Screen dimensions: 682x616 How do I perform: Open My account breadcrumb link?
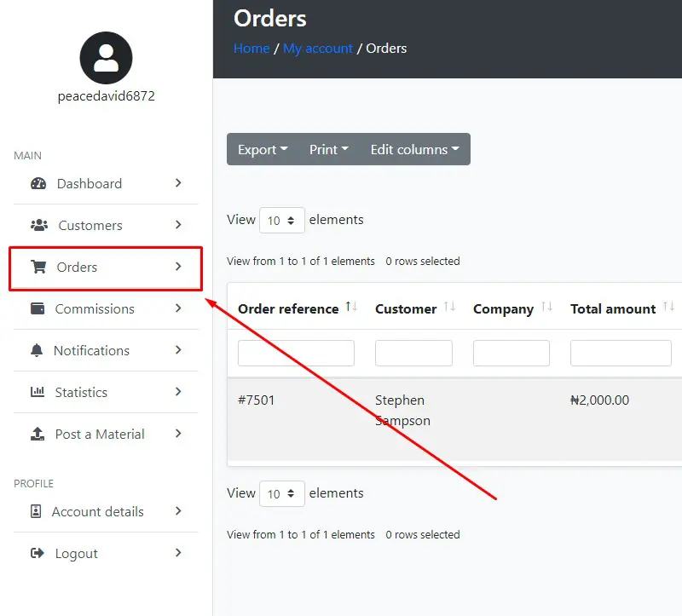[x=318, y=49]
